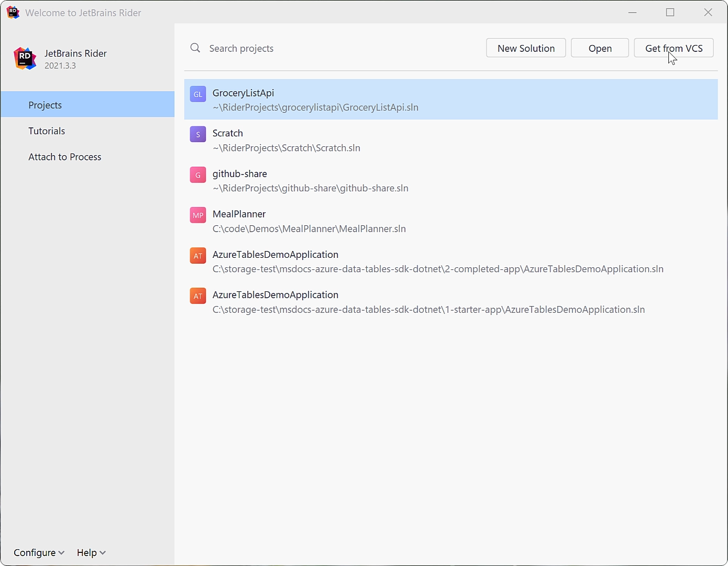Click the MP icon for MealPlanner
Screen dimensions: 728x566
(x=197, y=215)
